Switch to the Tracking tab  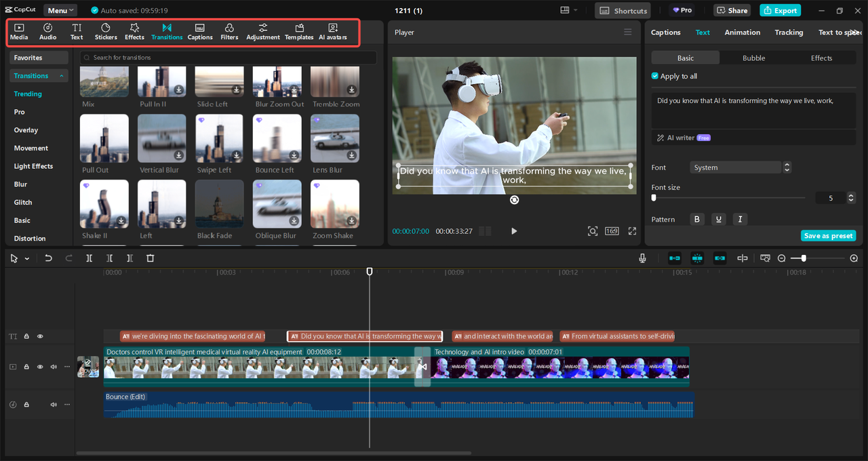(789, 33)
